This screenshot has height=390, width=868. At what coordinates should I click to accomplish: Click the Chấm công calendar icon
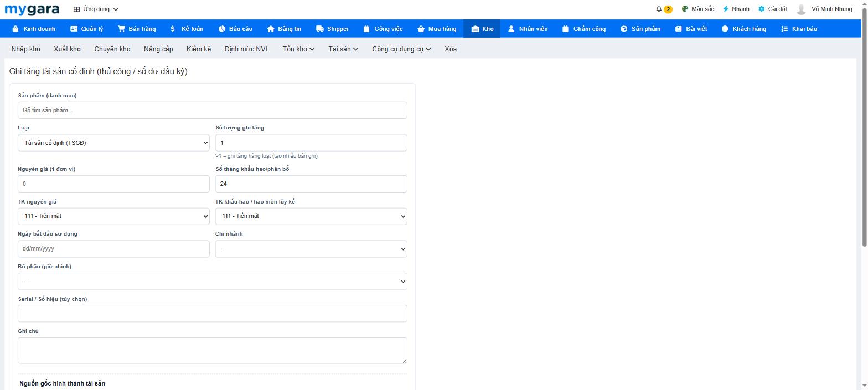tap(565, 29)
